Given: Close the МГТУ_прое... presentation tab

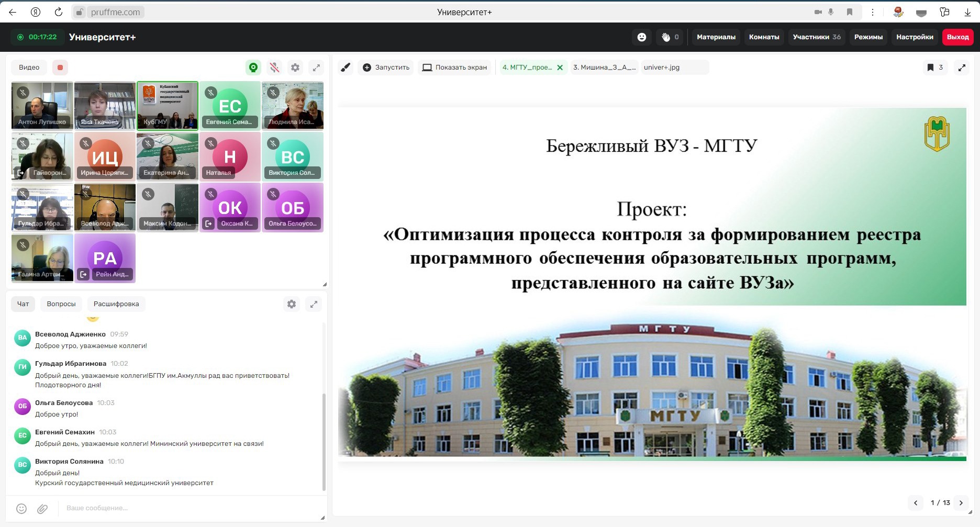Looking at the screenshot, I should pos(560,68).
